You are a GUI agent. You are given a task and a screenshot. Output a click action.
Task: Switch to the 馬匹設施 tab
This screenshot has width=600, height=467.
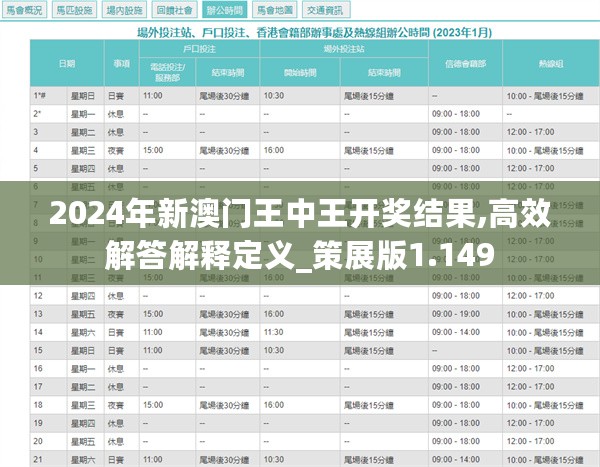coord(74,10)
